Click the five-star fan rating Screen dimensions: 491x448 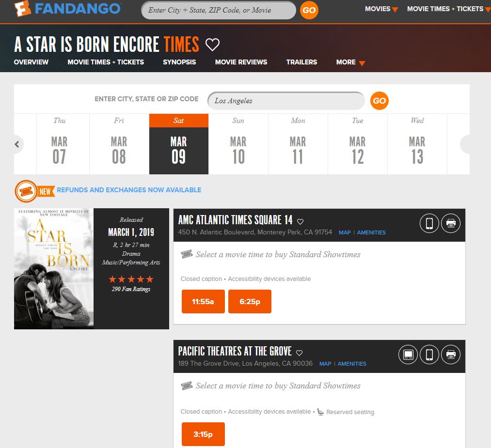point(131,279)
